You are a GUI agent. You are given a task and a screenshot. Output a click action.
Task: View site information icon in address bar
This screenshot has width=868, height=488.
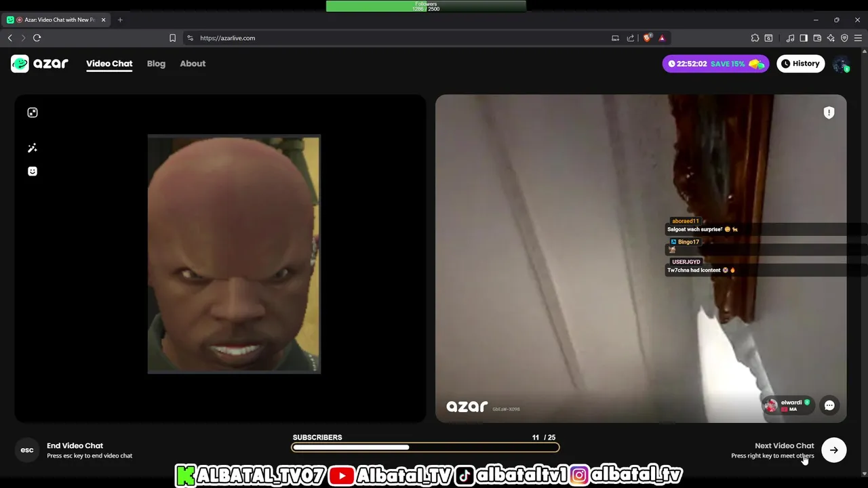pos(190,38)
